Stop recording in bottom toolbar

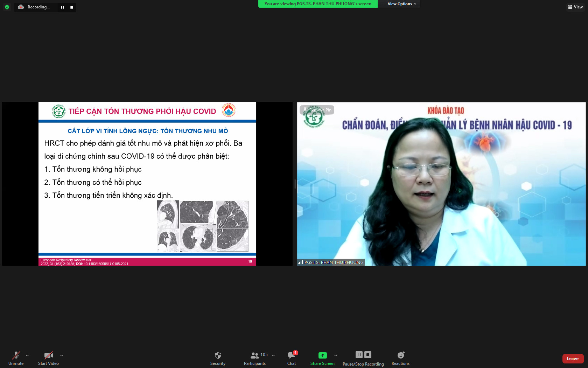(367, 355)
